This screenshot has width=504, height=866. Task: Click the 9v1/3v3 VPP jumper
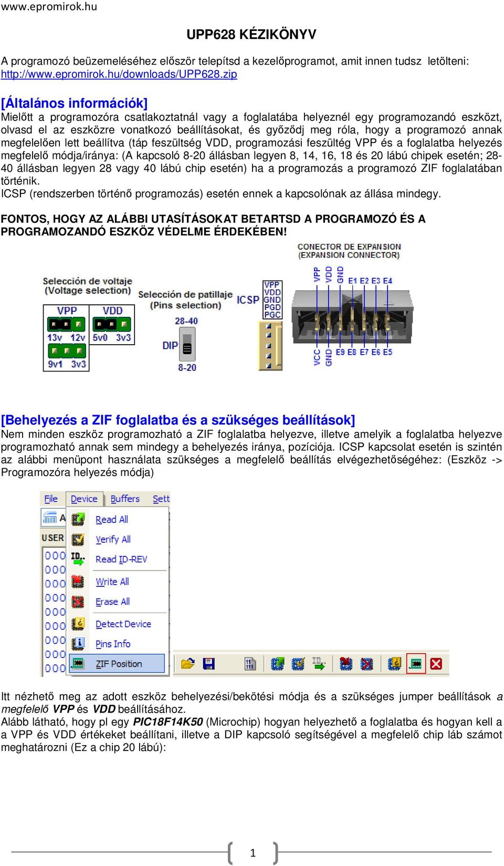(66, 350)
